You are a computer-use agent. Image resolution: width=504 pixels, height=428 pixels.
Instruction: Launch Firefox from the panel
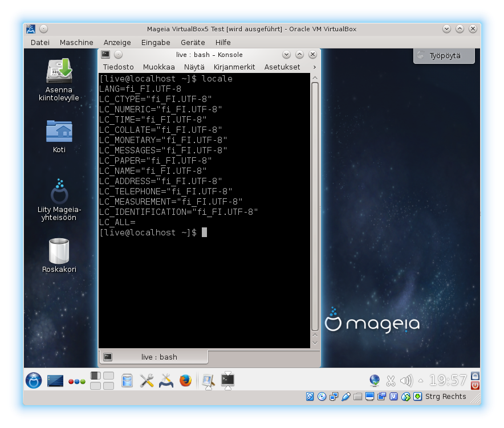185,381
